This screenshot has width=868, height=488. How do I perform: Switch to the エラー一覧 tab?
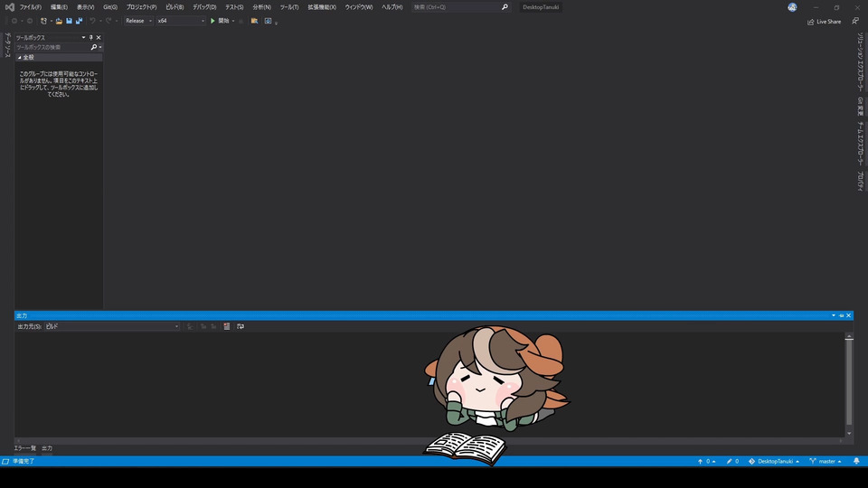25,448
